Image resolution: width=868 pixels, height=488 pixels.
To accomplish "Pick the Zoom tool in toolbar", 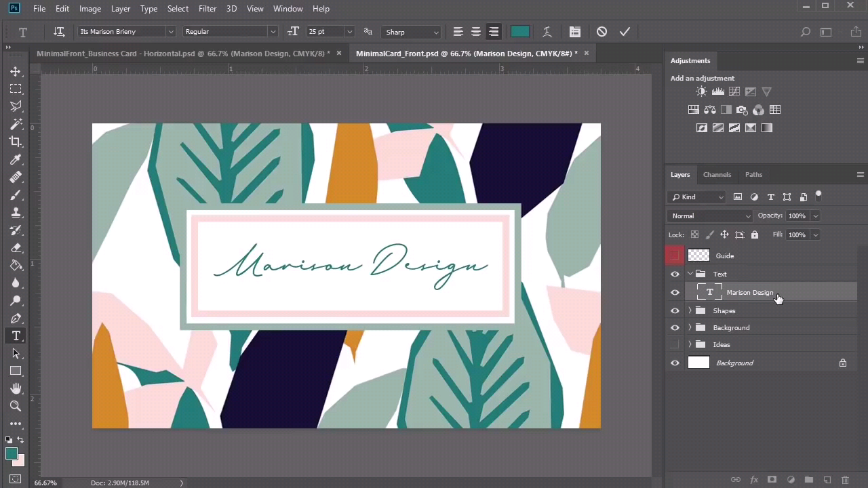I will (x=16, y=406).
